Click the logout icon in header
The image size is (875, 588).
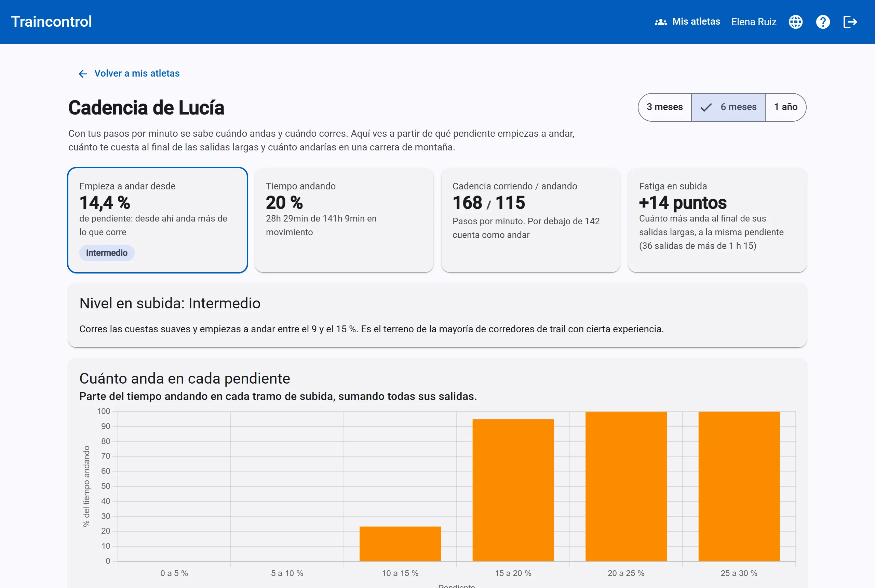point(850,22)
